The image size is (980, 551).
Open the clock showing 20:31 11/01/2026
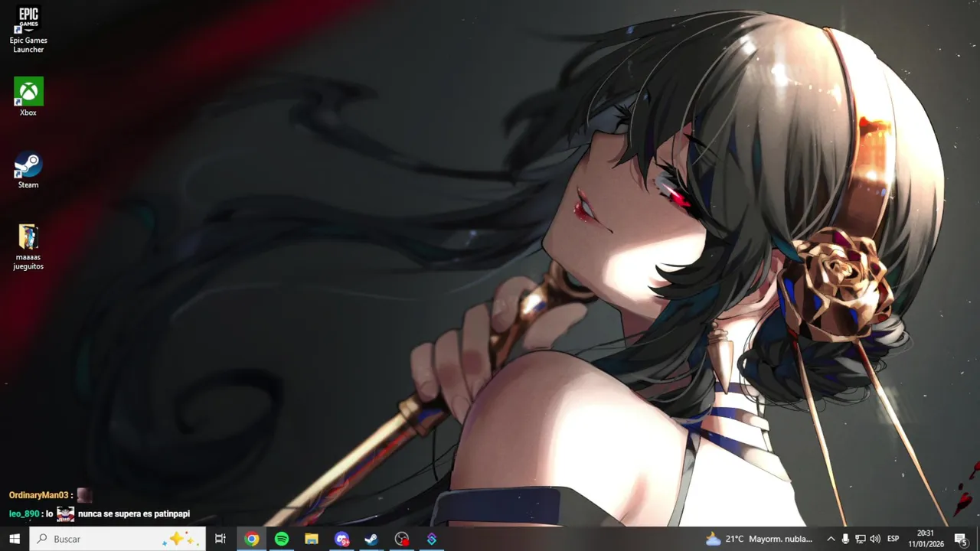[926, 539]
